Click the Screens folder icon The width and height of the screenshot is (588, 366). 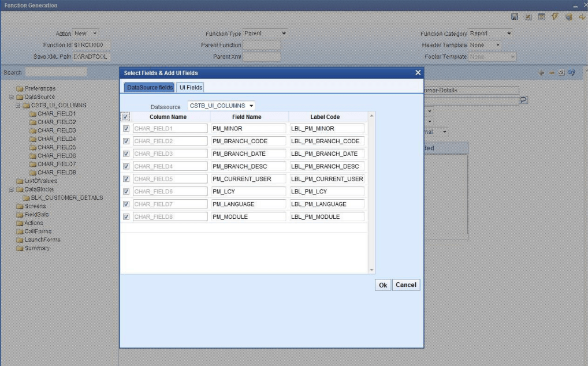click(x=20, y=207)
